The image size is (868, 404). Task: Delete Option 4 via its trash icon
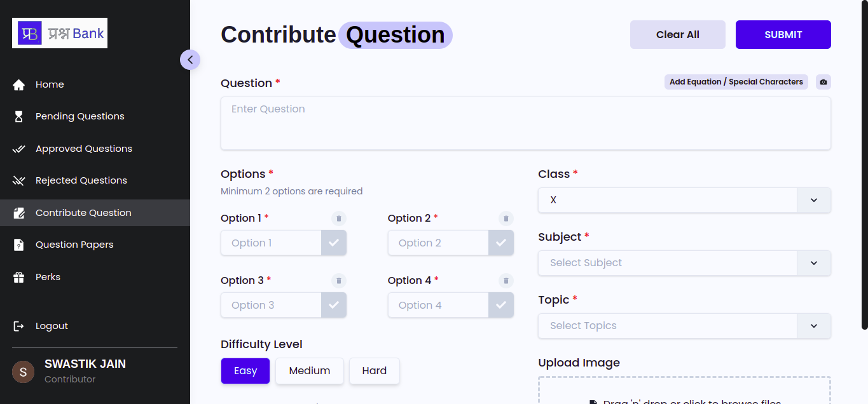point(506,281)
